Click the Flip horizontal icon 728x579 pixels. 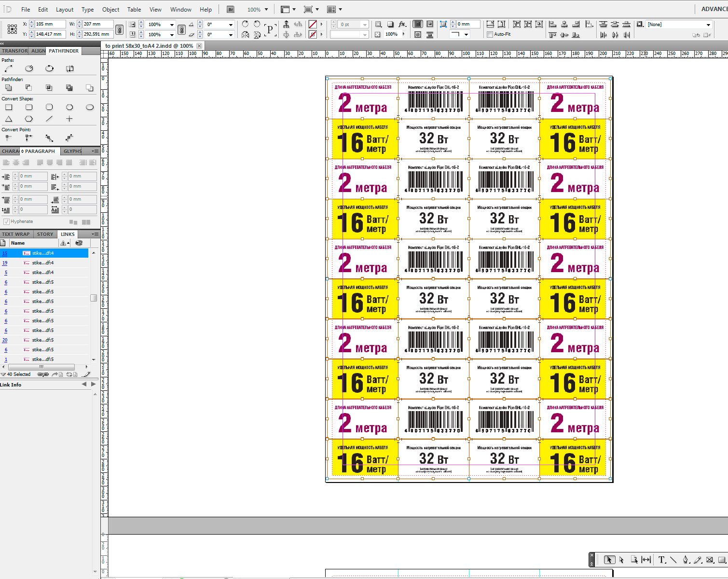(246, 35)
